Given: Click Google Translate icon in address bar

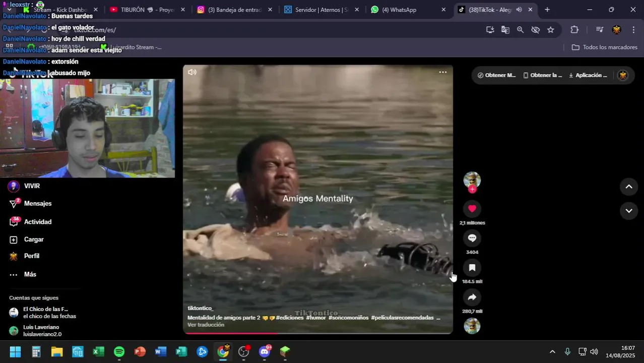Looking at the screenshot, I should (505, 30).
